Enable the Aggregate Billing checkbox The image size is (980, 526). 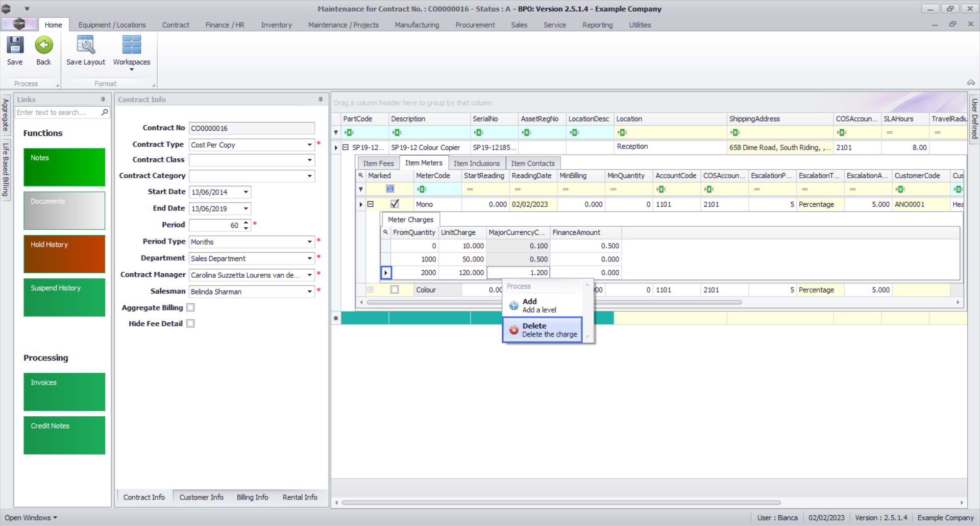190,307
